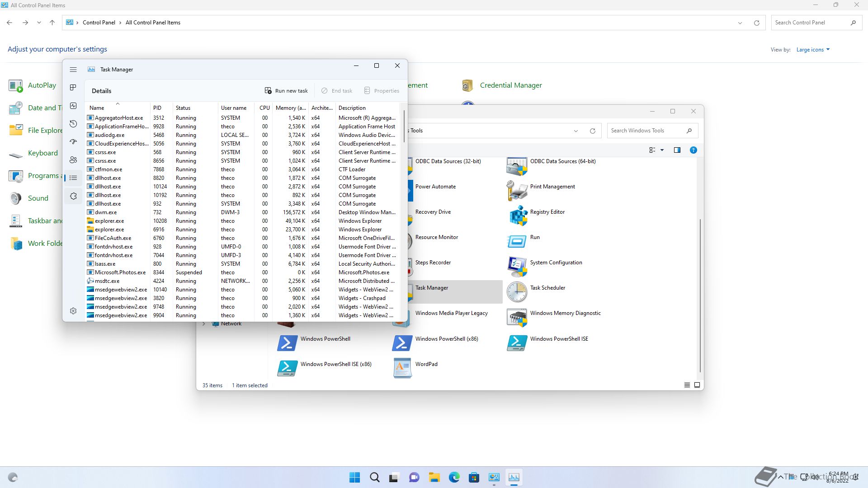Viewport: 868px width, 488px height.
Task: Select dwm.exe process row
Action: (242, 212)
